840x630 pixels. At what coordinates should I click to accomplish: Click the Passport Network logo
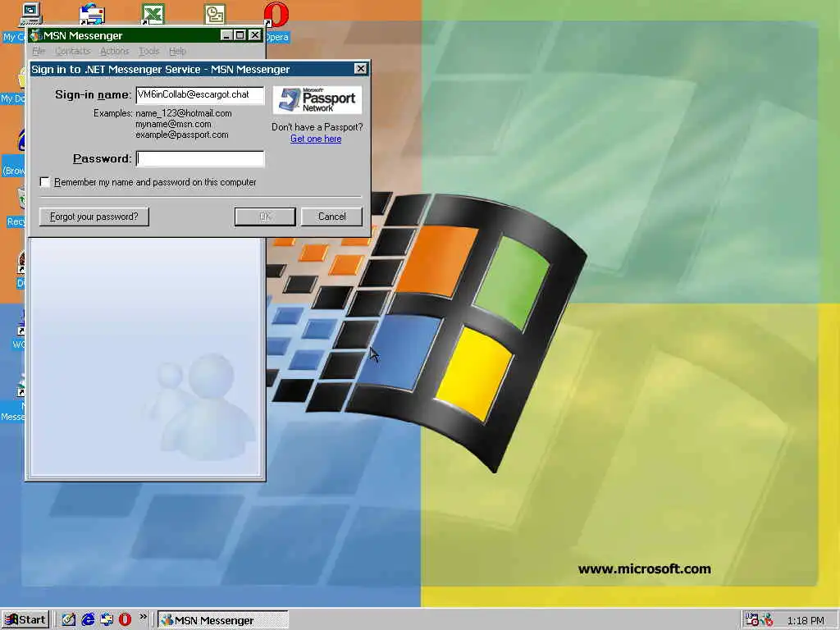point(317,99)
